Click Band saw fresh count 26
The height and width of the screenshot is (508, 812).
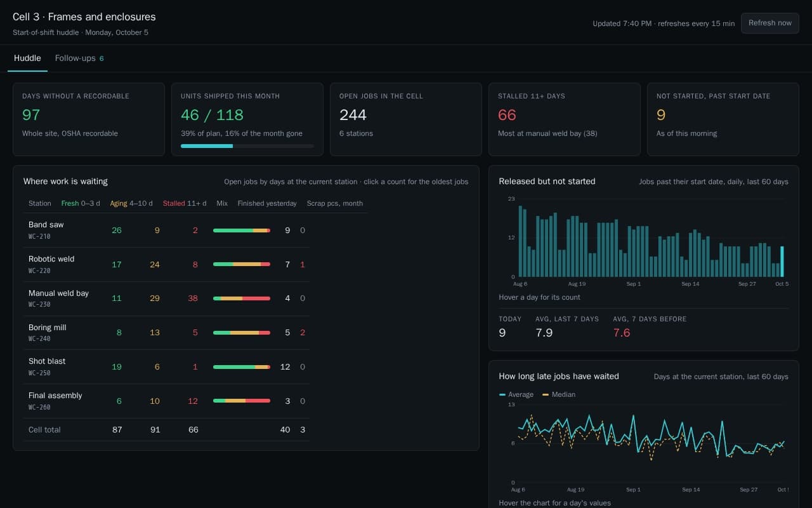coord(117,230)
